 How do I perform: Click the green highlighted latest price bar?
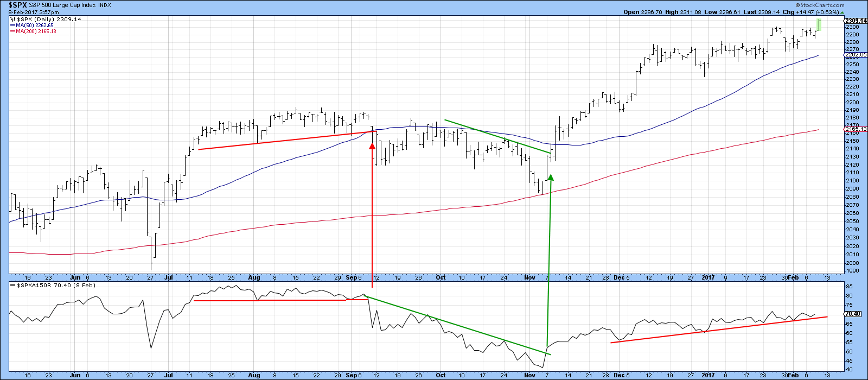tap(819, 25)
